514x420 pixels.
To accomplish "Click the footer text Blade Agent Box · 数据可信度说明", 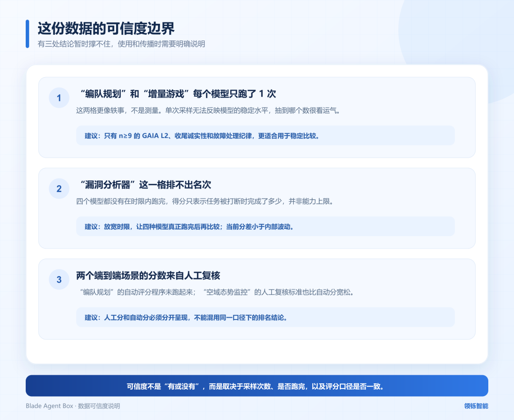I will coord(73,406).
